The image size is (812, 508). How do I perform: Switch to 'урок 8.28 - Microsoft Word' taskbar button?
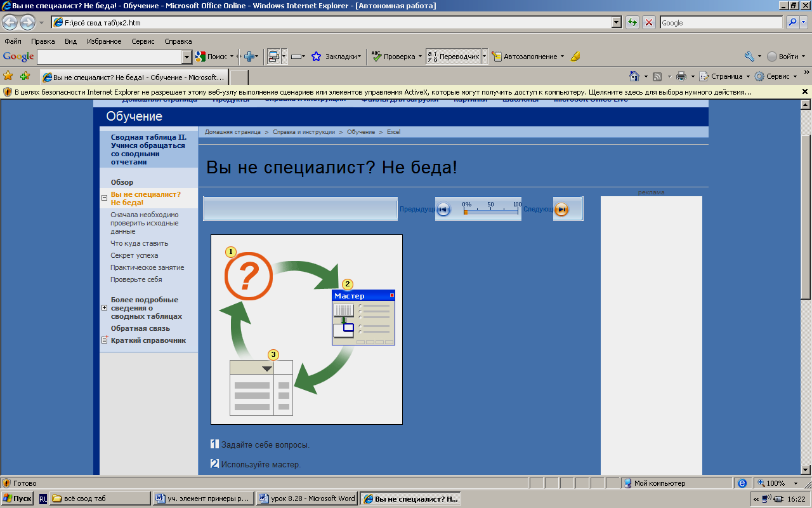pos(308,498)
